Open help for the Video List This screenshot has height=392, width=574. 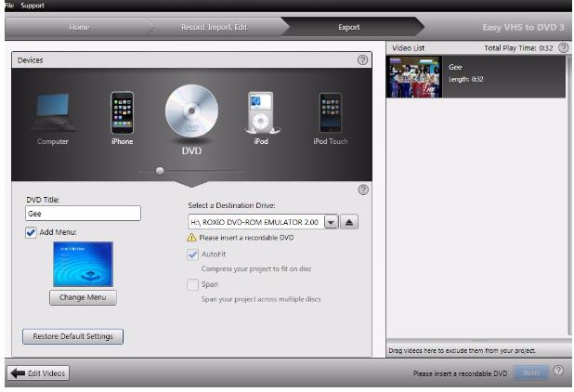pos(564,47)
